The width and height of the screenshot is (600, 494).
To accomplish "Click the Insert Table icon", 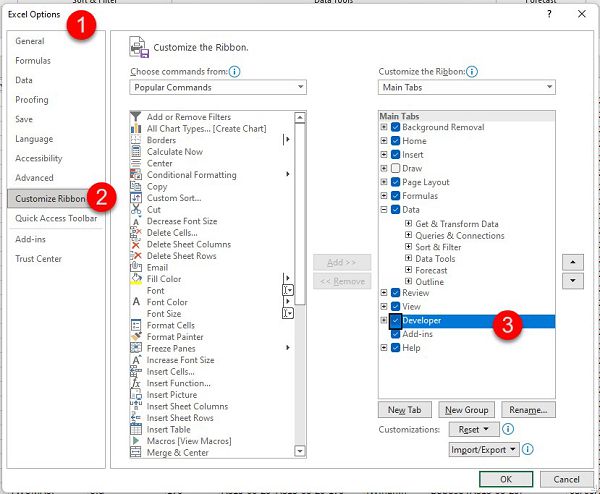I will [x=135, y=429].
